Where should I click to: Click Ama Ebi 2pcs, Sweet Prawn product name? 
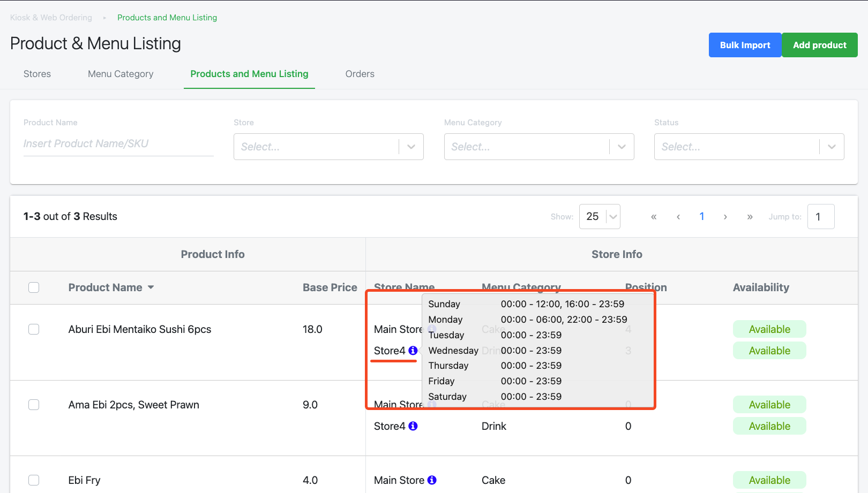point(134,405)
